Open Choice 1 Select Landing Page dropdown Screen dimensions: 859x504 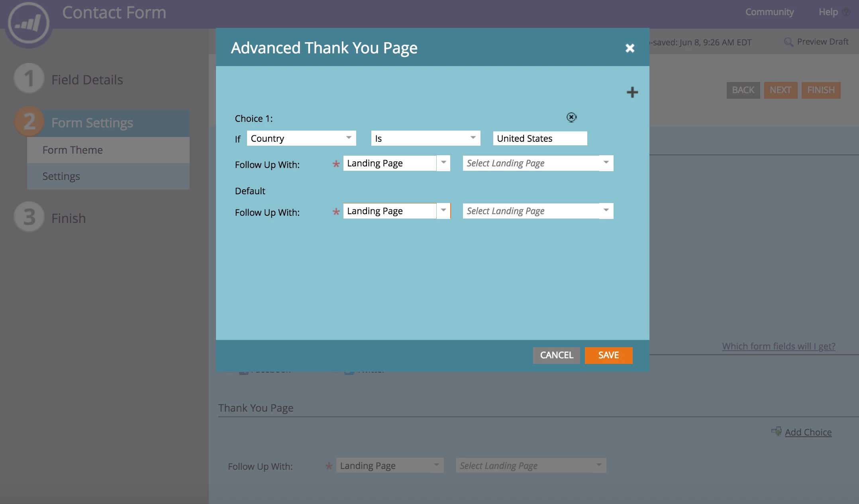pyautogui.click(x=606, y=163)
